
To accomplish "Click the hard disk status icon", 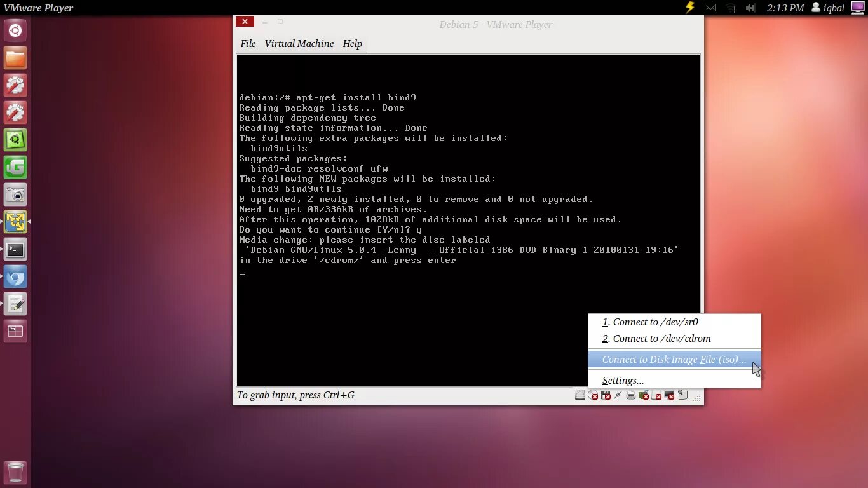I will coord(580,395).
